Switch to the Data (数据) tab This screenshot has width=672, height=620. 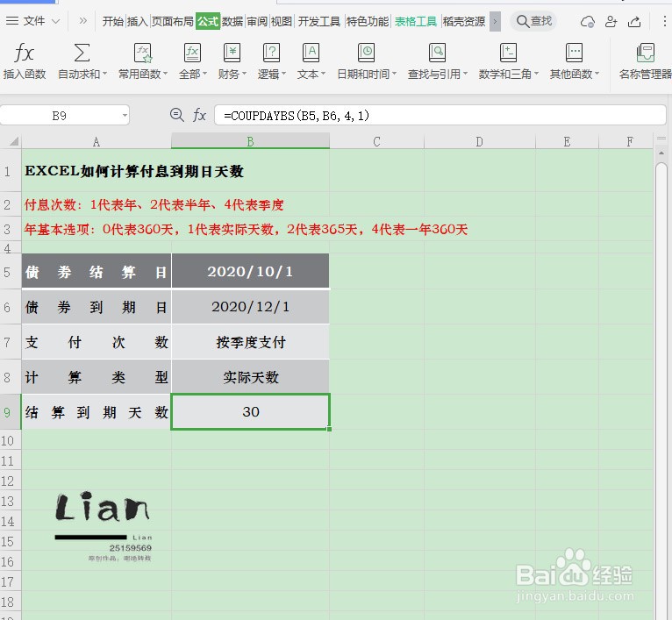coord(232,21)
